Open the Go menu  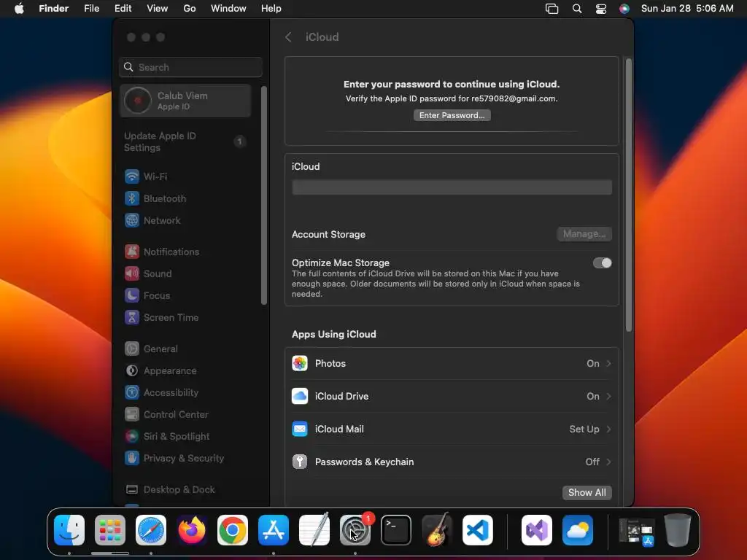(x=190, y=9)
